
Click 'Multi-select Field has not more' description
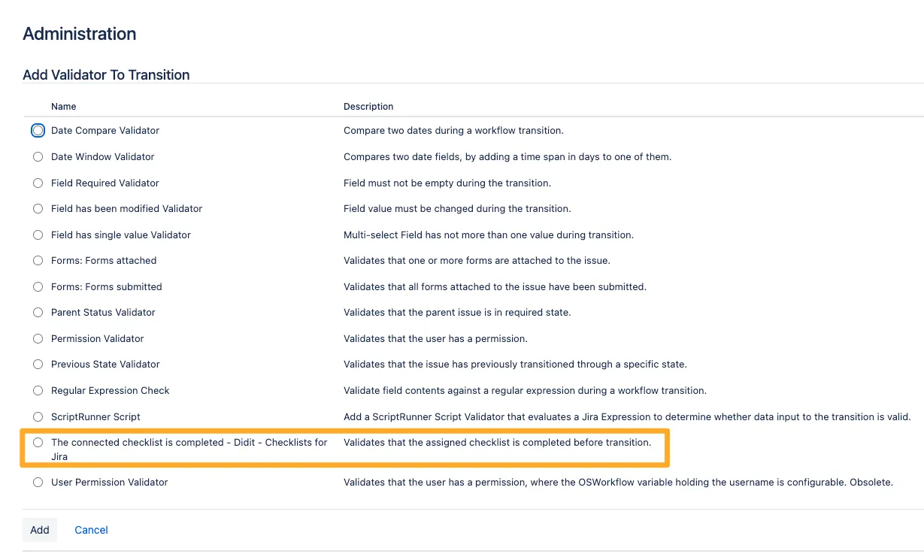tap(489, 235)
